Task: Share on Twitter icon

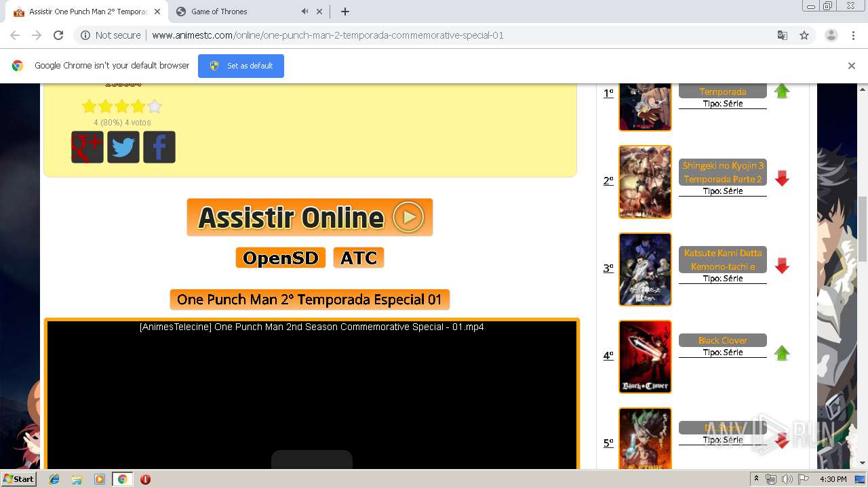Action: point(123,147)
